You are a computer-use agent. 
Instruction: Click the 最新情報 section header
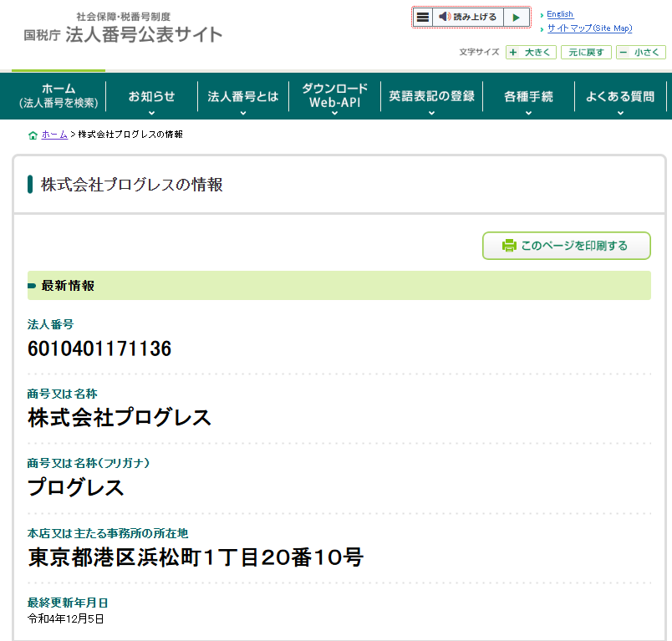click(339, 285)
